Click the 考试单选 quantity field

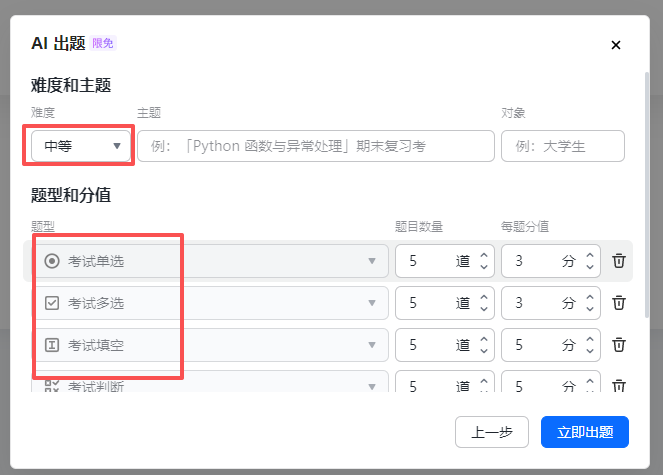[x=445, y=261]
